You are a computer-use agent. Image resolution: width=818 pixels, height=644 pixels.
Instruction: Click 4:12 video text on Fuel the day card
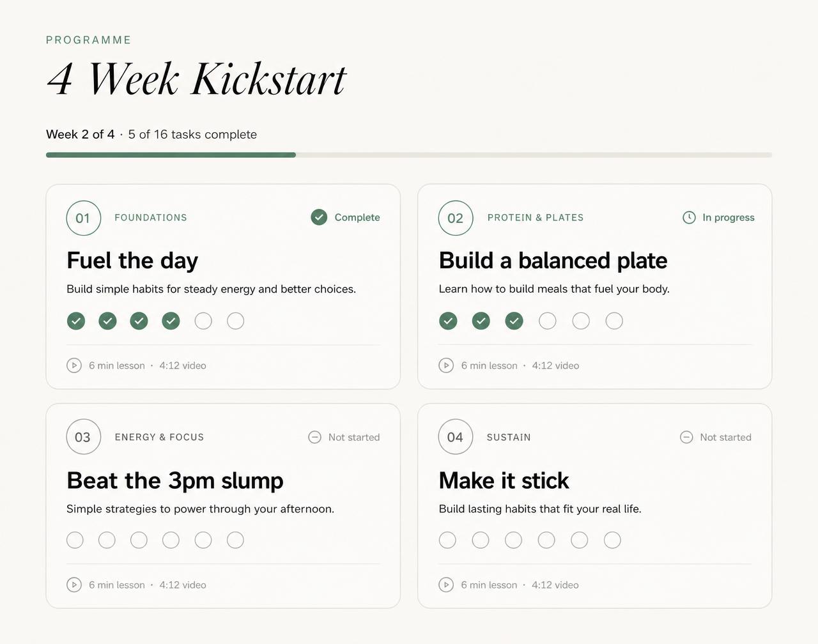pos(183,365)
